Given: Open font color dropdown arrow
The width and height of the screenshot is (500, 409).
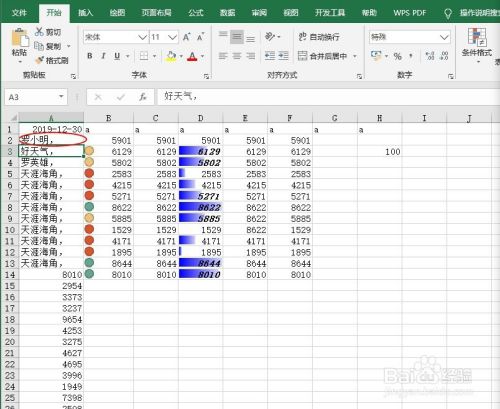Looking at the screenshot, I should point(203,56).
